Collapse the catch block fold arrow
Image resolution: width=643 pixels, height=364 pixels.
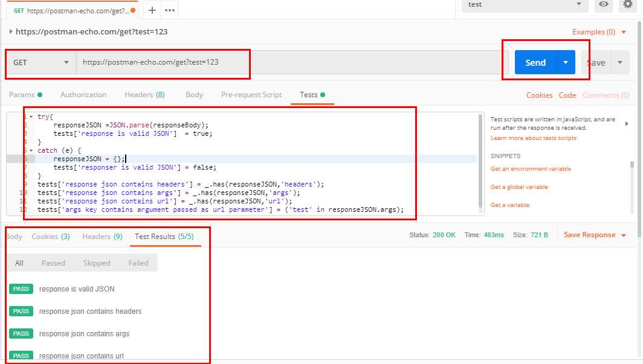tap(31, 150)
